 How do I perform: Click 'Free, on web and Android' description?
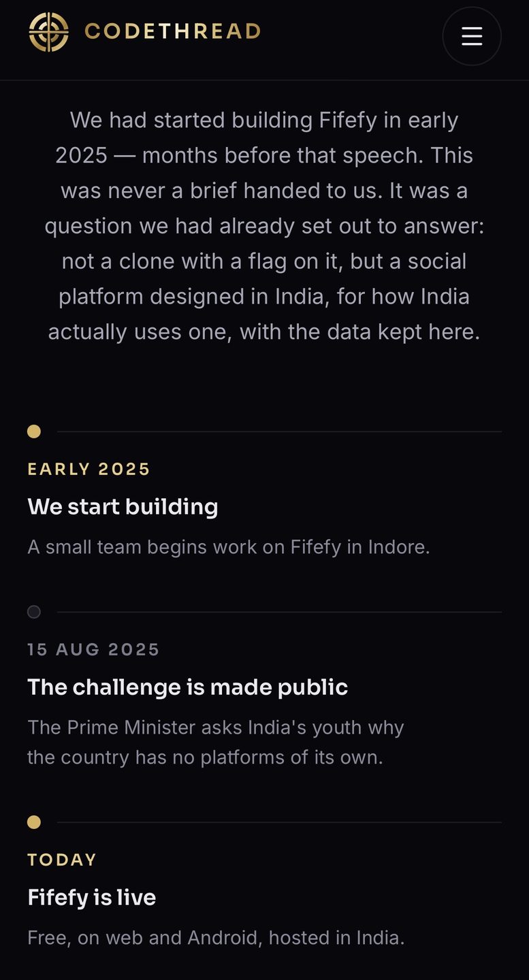(x=216, y=938)
